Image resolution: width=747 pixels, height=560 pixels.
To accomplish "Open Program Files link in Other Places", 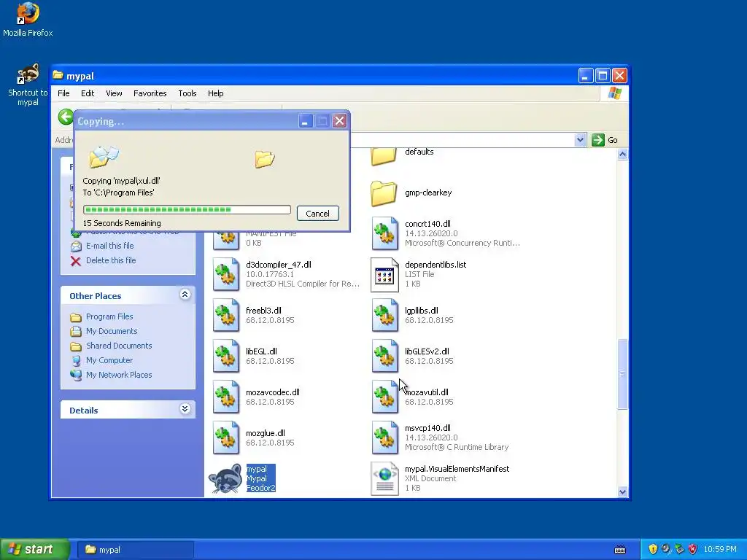I will tap(109, 316).
